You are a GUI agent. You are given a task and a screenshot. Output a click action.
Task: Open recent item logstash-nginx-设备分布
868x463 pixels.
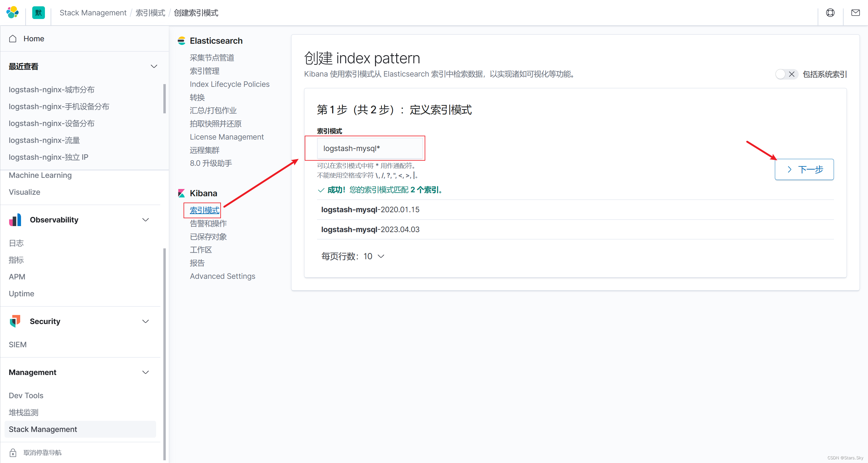tap(52, 123)
